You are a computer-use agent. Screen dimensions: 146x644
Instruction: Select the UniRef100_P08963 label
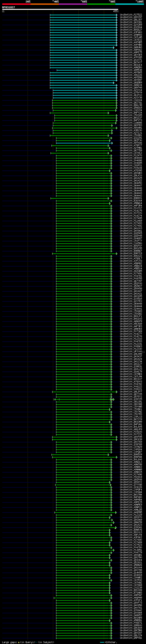click(x=131, y=347)
